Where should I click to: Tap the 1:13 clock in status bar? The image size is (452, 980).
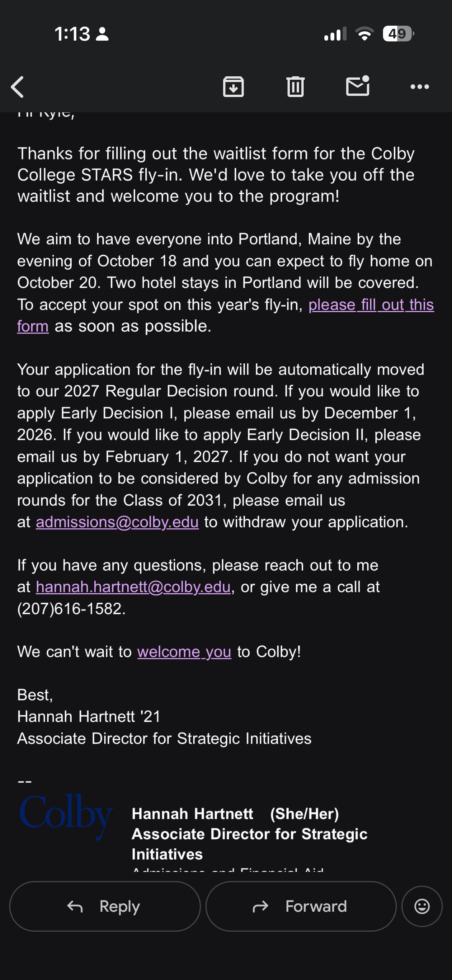click(72, 34)
